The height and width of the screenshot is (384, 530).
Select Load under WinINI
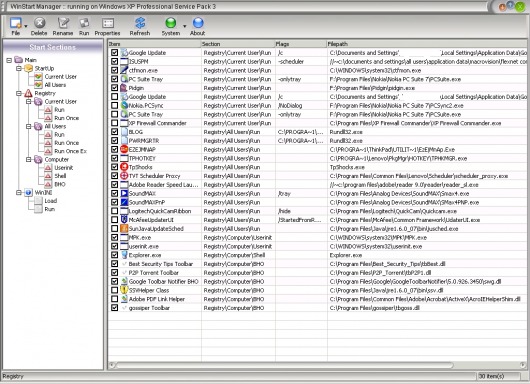click(50, 201)
